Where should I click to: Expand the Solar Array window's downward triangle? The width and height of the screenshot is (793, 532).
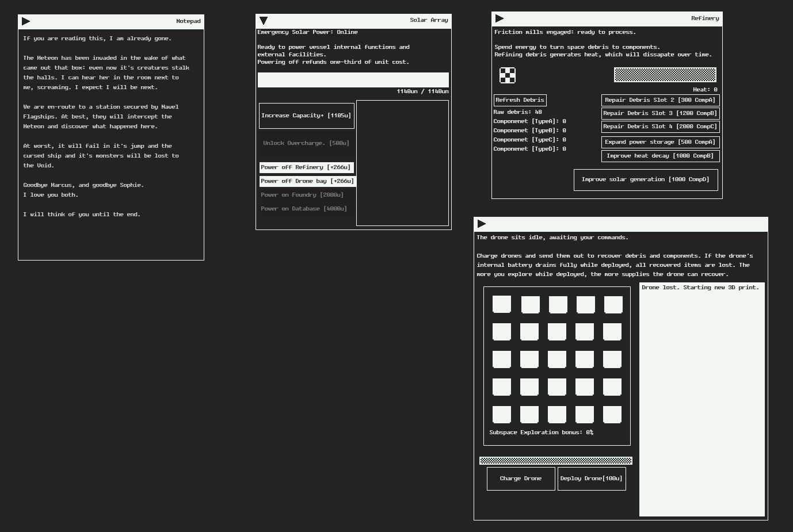[x=264, y=21]
